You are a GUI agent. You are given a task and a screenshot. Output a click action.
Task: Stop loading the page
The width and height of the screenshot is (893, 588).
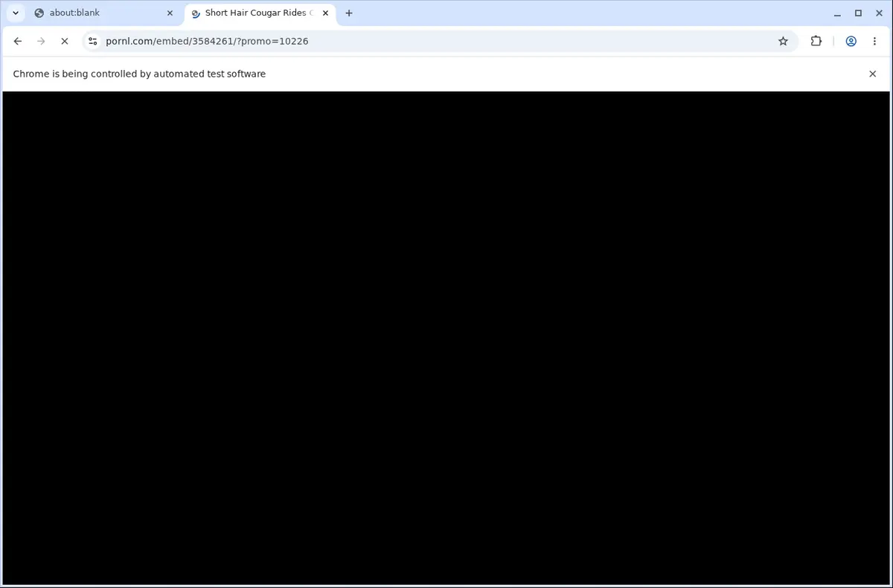pyautogui.click(x=64, y=41)
